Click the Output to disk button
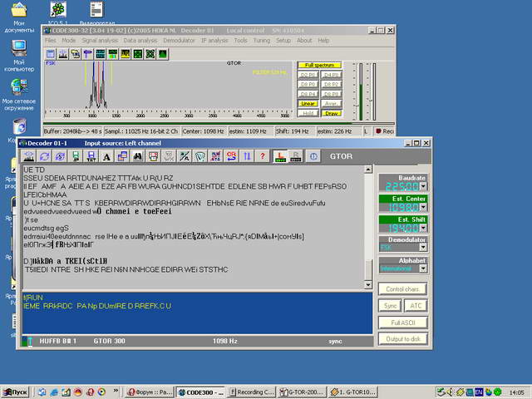 pos(402,338)
